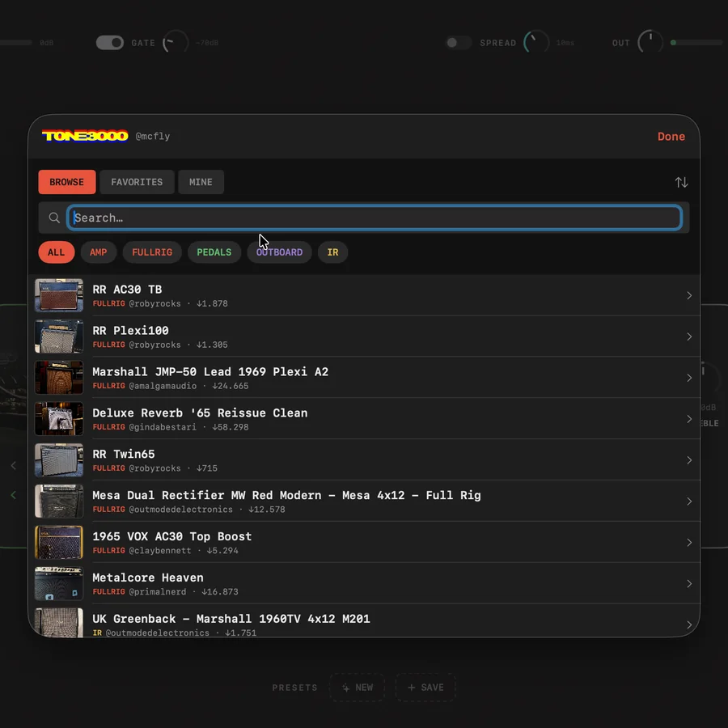Switch to the FAVORITES tab

point(137,182)
